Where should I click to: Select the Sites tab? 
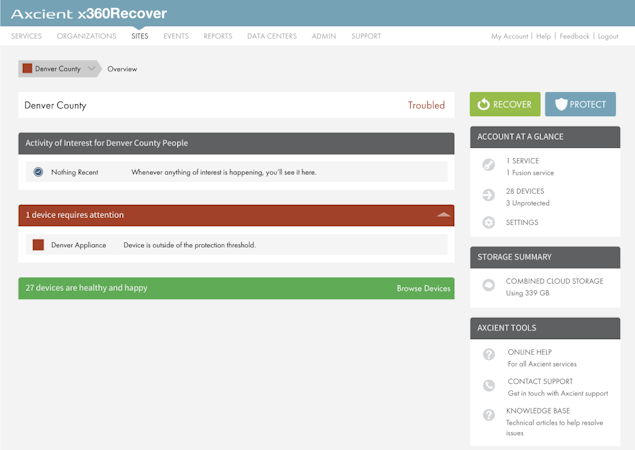140,36
